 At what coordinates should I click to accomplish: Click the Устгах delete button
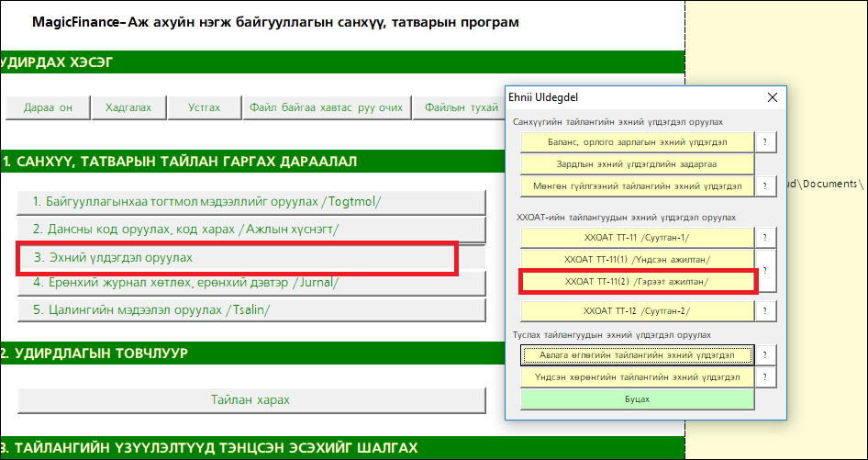pos(204,107)
